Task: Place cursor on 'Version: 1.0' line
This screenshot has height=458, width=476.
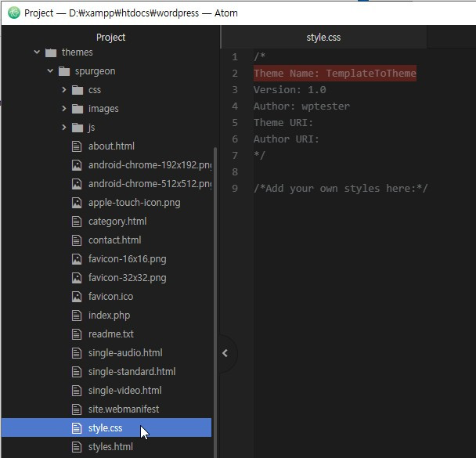Action: pyautogui.click(x=290, y=90)
